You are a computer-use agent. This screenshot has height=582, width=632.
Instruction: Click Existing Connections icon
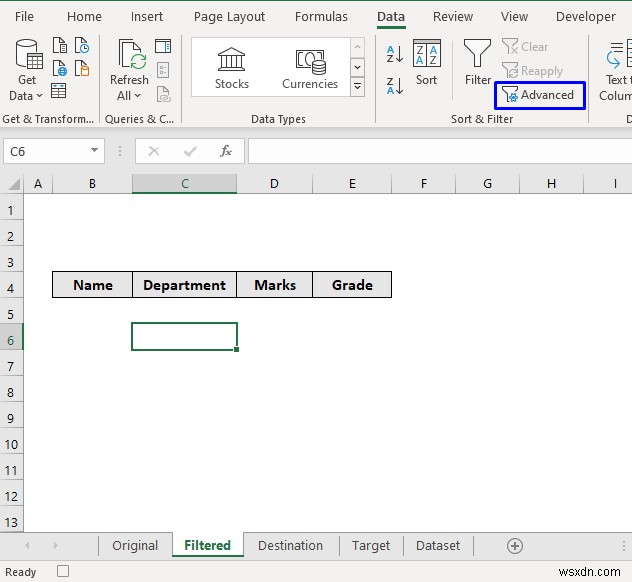[x=82, y=68]
